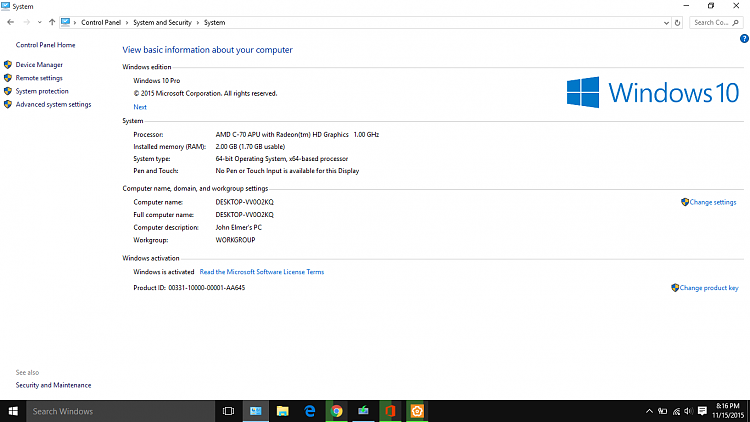
Task: Click the 2.00 GB installed memory value
Action: [x=250, y=147]
